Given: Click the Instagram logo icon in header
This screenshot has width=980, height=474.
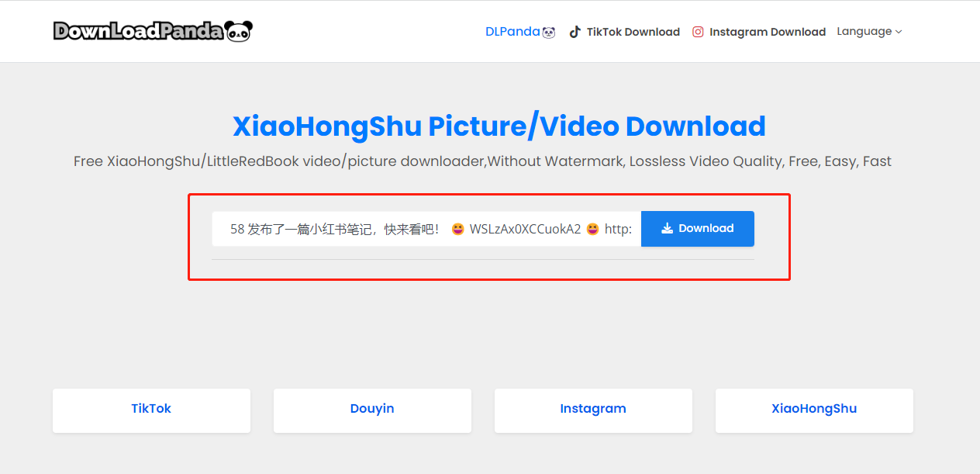Looking at the screenshot, I should click(x=698, y=32).
